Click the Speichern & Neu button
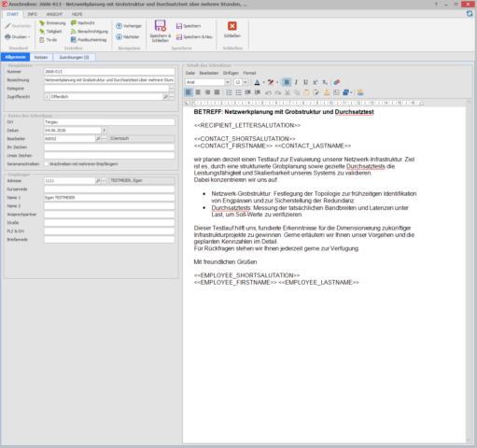Image resolution: width=477 pixels, height=448 pixels. tap(194, 37)
